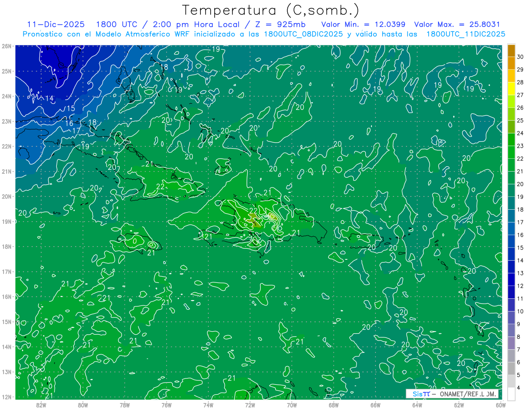Click the '24N' latitude axis label
The image size is (532, 411).
[x=7, y=96]
